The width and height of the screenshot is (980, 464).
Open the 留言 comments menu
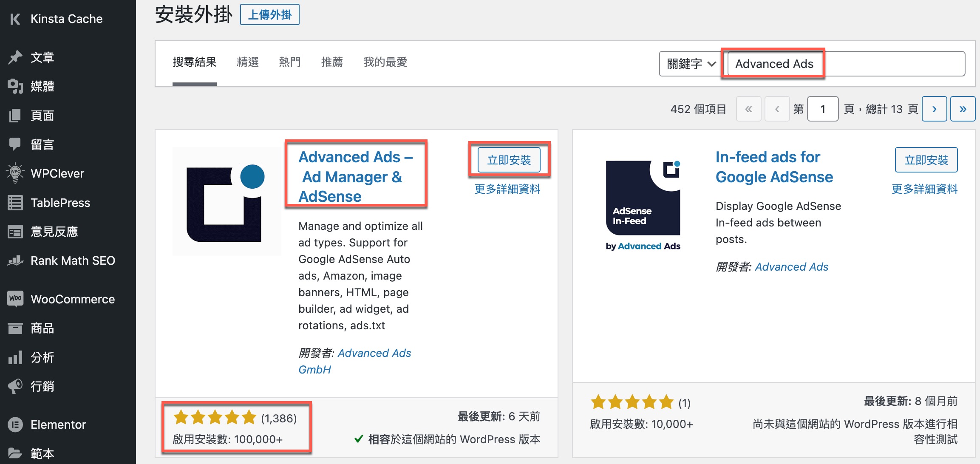pos(68,144)
